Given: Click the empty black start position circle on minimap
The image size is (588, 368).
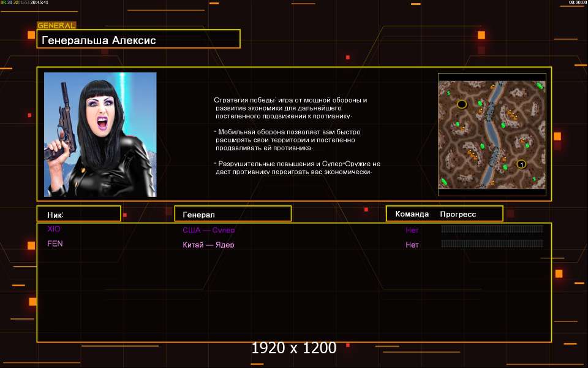Looking at the screenshot, I should pyautogui.click(x=462, y=104).
